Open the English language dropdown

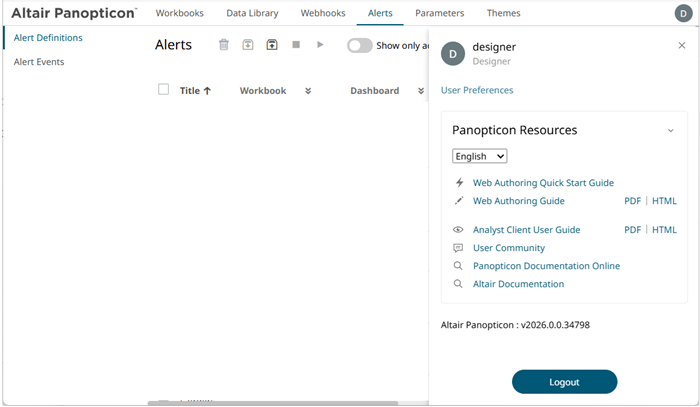point(480,156)
